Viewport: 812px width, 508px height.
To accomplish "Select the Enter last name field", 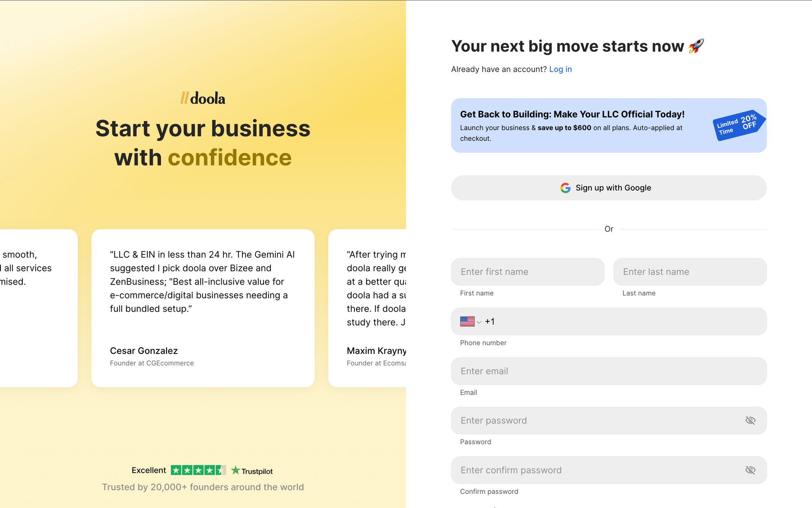I will click(690, 271).
